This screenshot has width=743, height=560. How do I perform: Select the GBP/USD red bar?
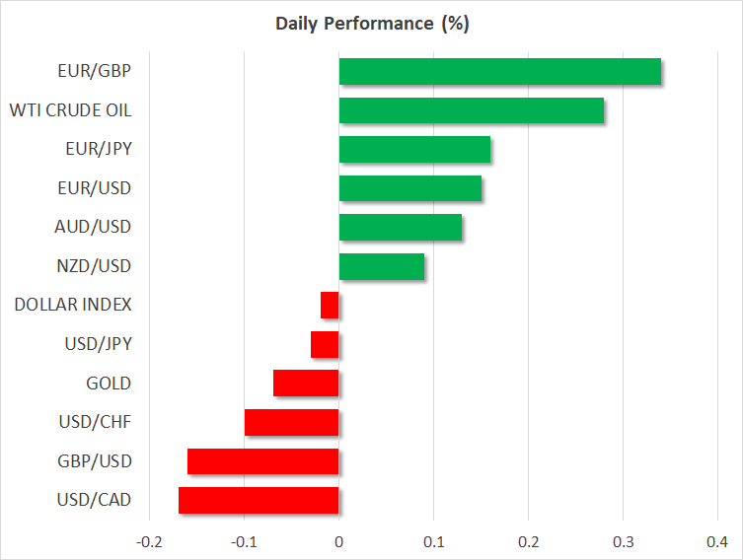pos(262,460)
